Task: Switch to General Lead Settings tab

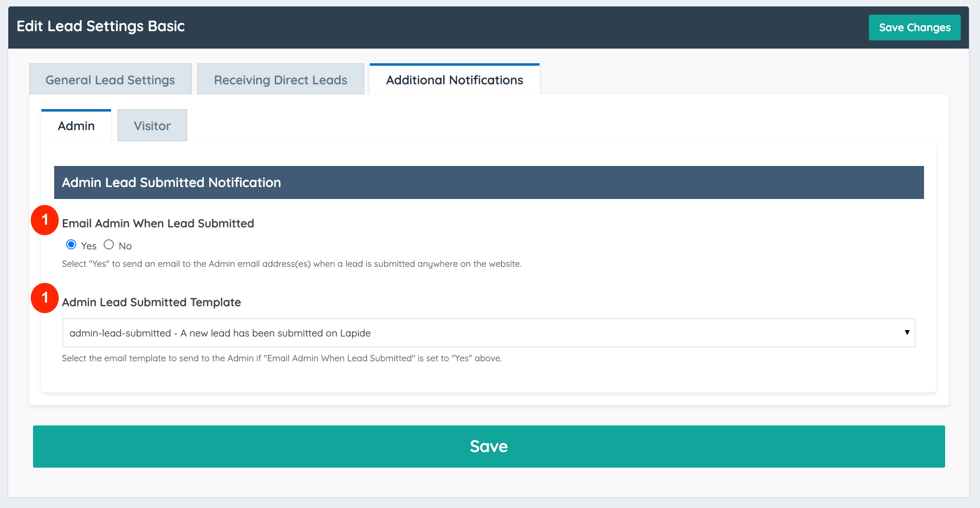Action: pos(110,80)
